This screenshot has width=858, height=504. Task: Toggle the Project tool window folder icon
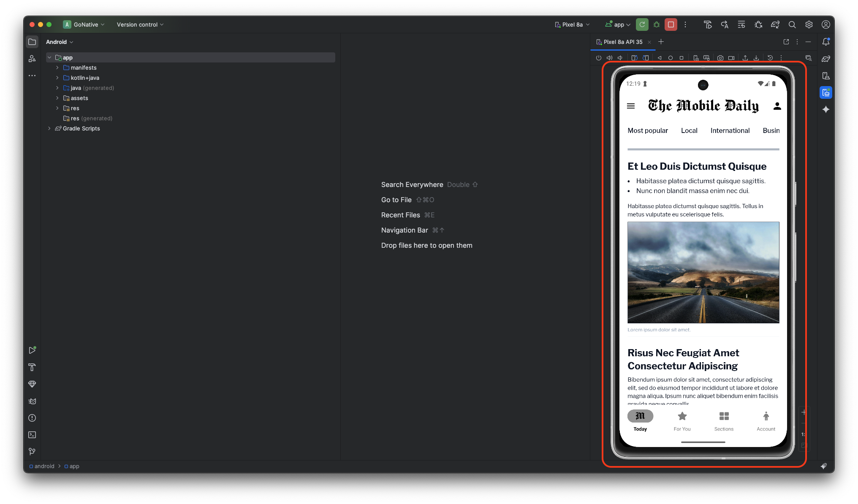point(32,42)
